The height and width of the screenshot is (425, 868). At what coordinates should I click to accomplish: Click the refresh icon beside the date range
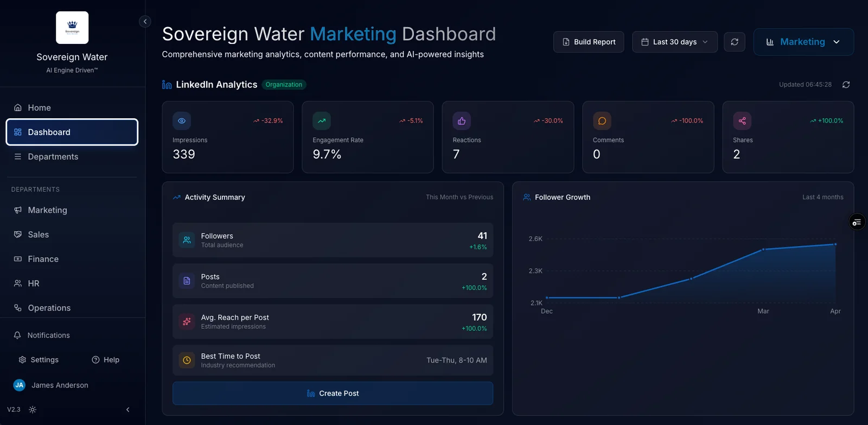(734, 42)
